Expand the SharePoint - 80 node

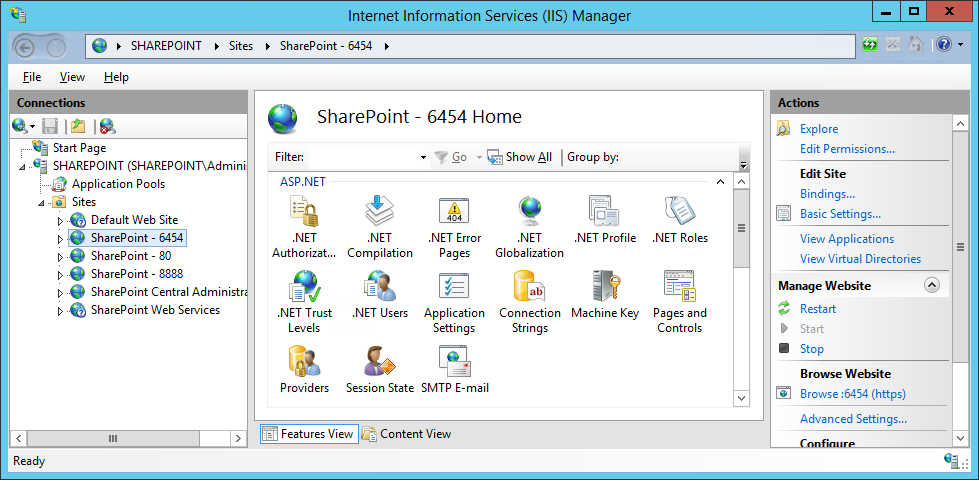pyautogui.click(x=61, y=257)
